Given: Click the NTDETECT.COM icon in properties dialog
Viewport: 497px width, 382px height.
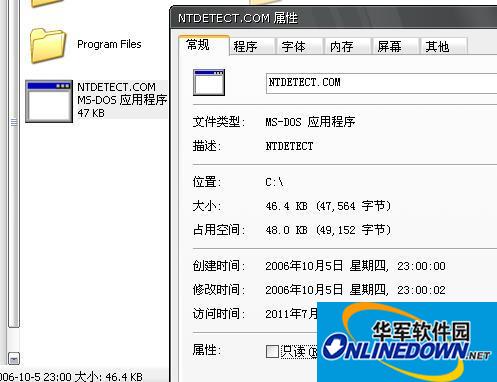Looking at the screenshot, I should 209,82.
